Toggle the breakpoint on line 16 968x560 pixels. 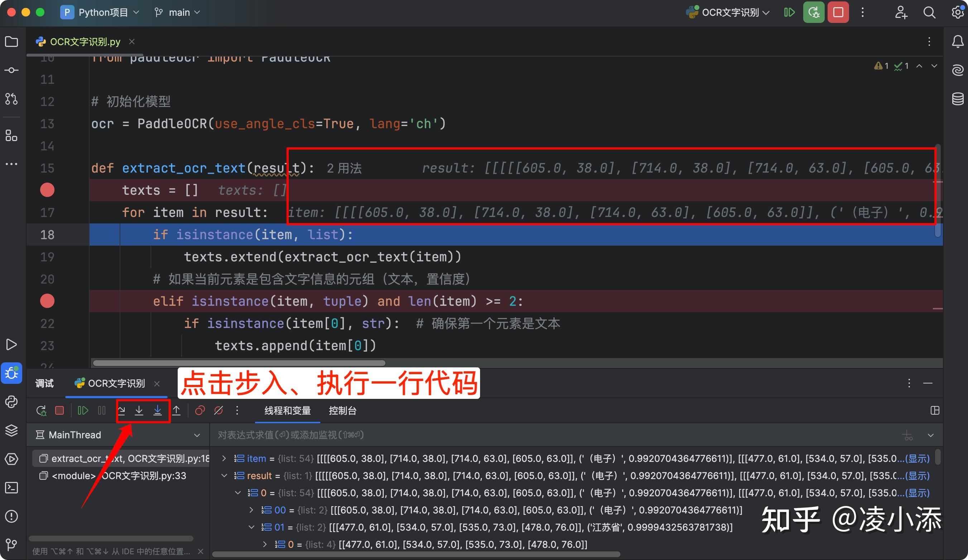[x=47, y=190]
